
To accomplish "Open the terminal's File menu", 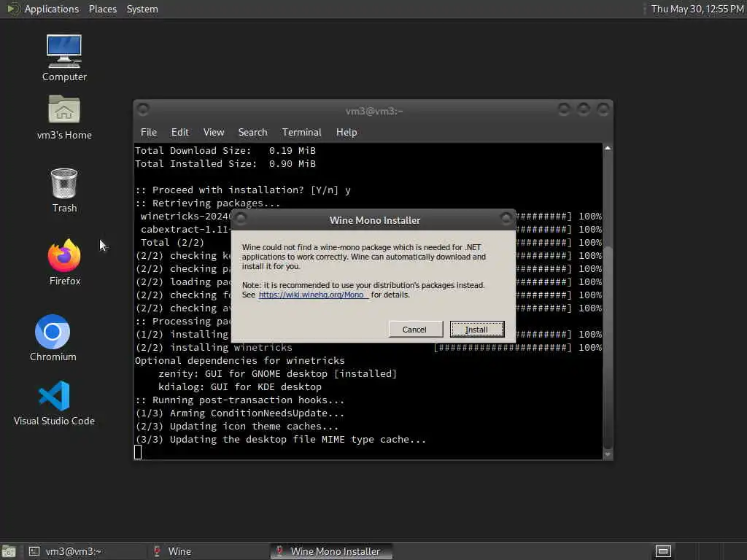I will click(149, 133).
